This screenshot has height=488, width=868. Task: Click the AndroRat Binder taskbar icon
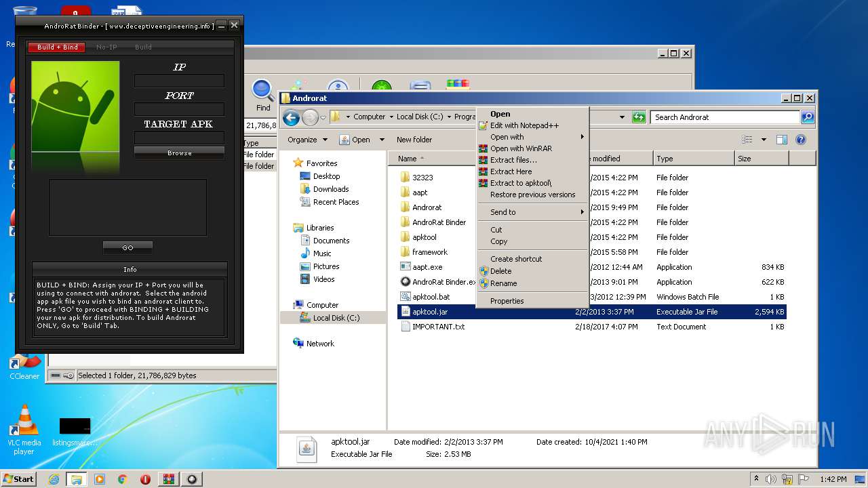[192, 479]
